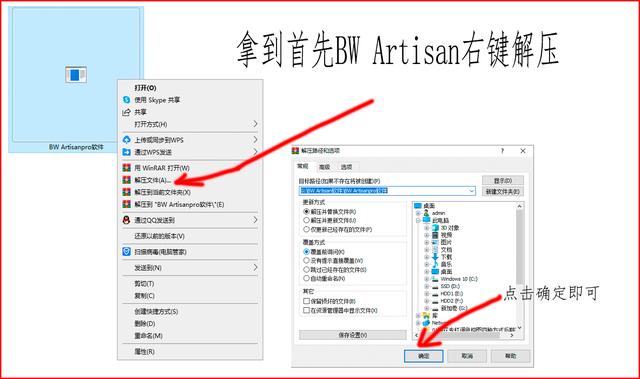Switch to the 高级 tab
The image size is (640, 379).
324,167
